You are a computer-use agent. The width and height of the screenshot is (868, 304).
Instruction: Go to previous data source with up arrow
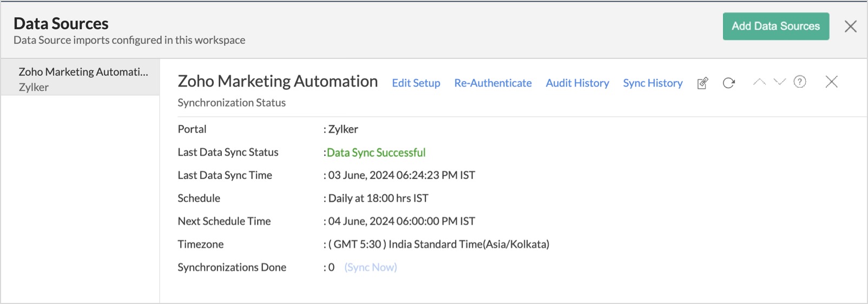click(759, 82)
